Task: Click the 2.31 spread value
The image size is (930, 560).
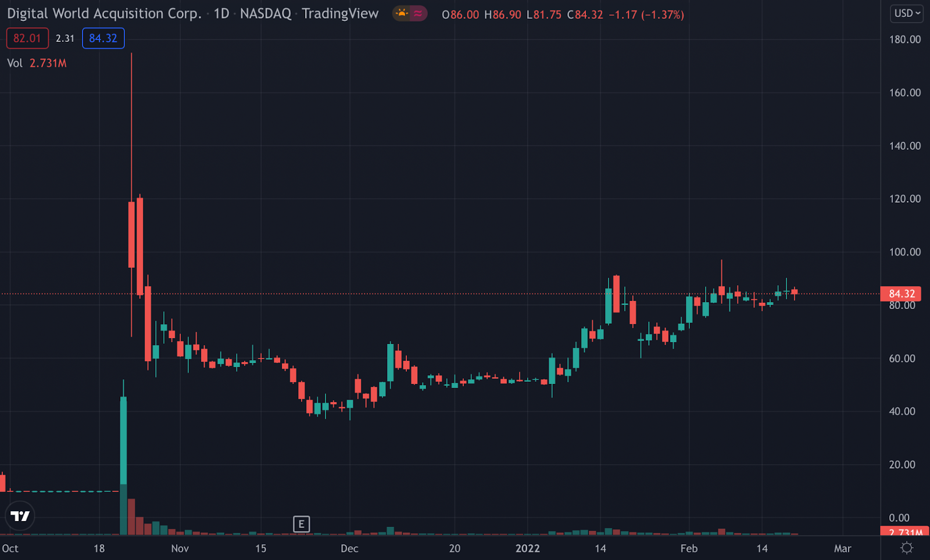Action: 65,38
